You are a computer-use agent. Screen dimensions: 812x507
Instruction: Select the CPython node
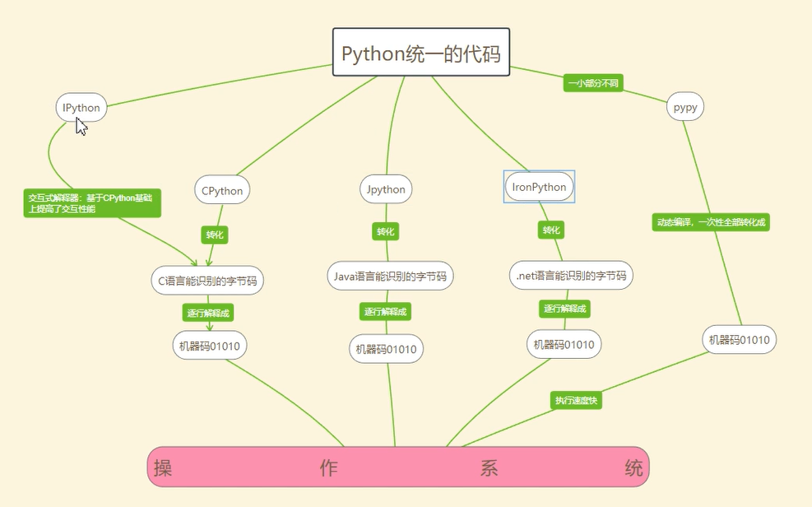pos(222,190)
